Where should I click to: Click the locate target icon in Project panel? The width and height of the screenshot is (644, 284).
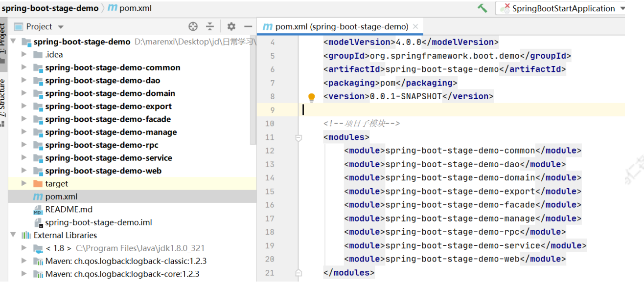tap(193, 26)
